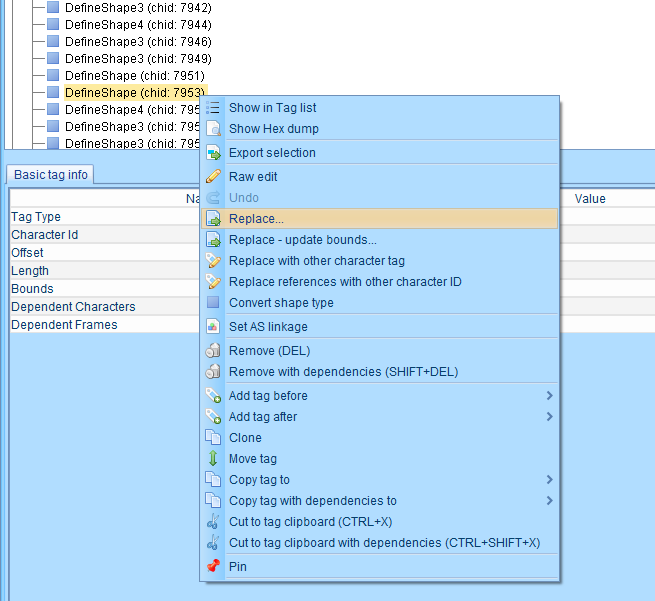This screenshot has width=655, height=601.
Task: Expand Copy tag with dependencies to submenu
Action: point(550,501)
